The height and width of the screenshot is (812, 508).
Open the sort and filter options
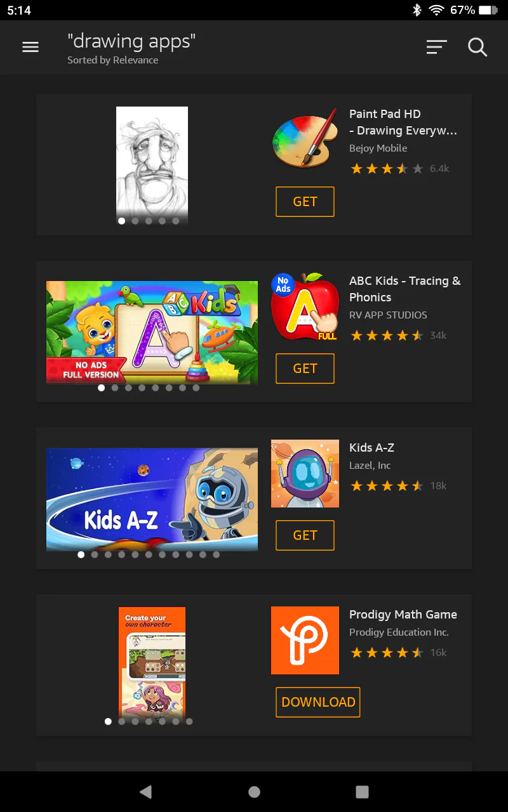(x=436, y=47)
